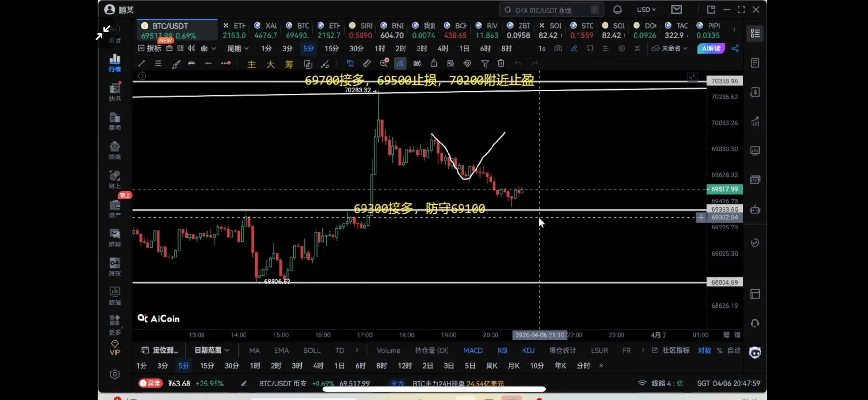Open the 群聊 group chat sidebar icon
Screen dimensions: 868x400
[115, 238]
